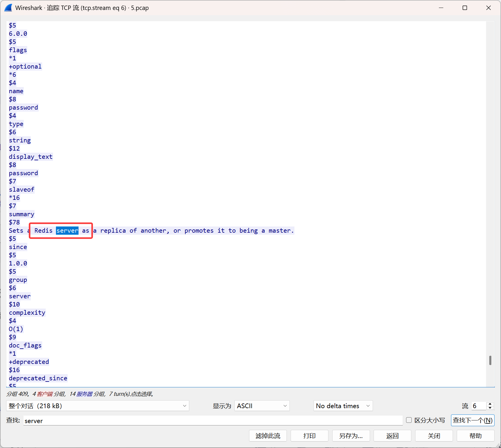Increase the stream number with the up arrow
This screenshot has width=501, height=448.
[490, 404]
